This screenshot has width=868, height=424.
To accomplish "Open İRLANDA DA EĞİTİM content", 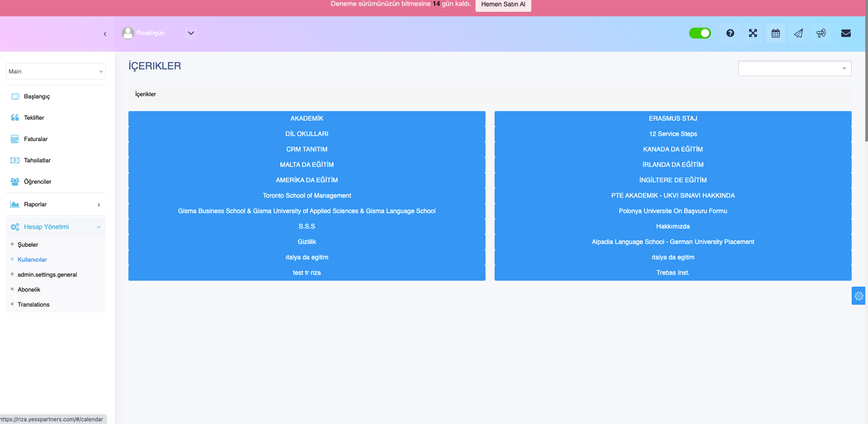I will 673,165.
